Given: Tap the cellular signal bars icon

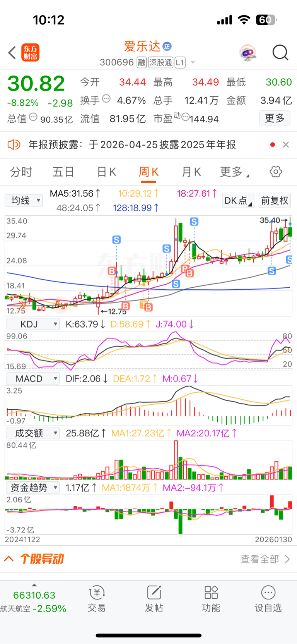Looking at the screenshot, I should (x=225, y=20).
